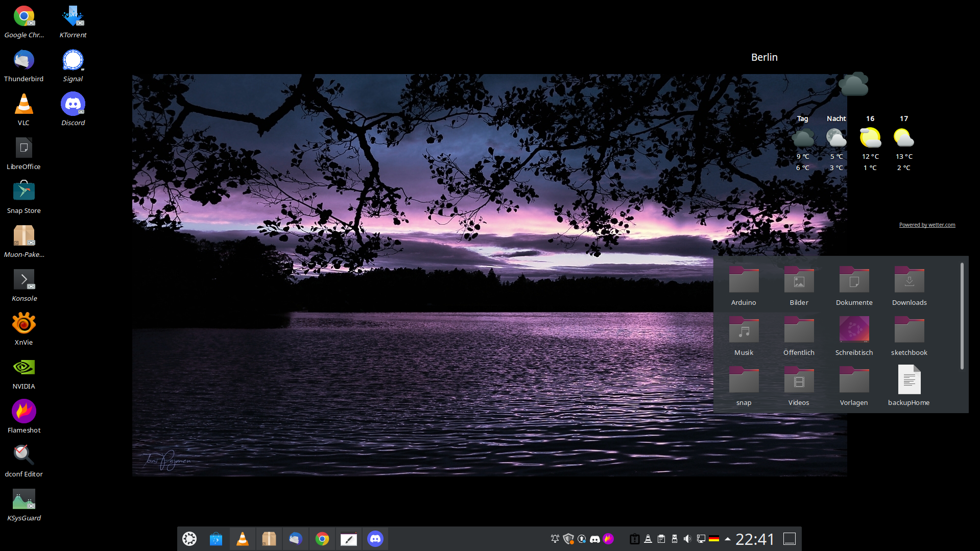This screenshot has height=551, width=980.
Task: Open the Arduino folder
Action: [744, 286]
